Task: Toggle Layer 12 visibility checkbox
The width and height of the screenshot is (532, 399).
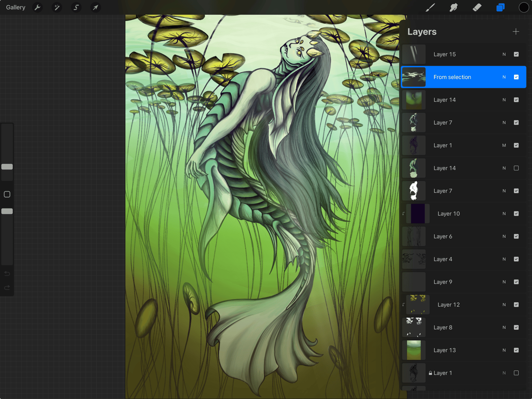Action: pyautogui.click(x=516, y=305)
